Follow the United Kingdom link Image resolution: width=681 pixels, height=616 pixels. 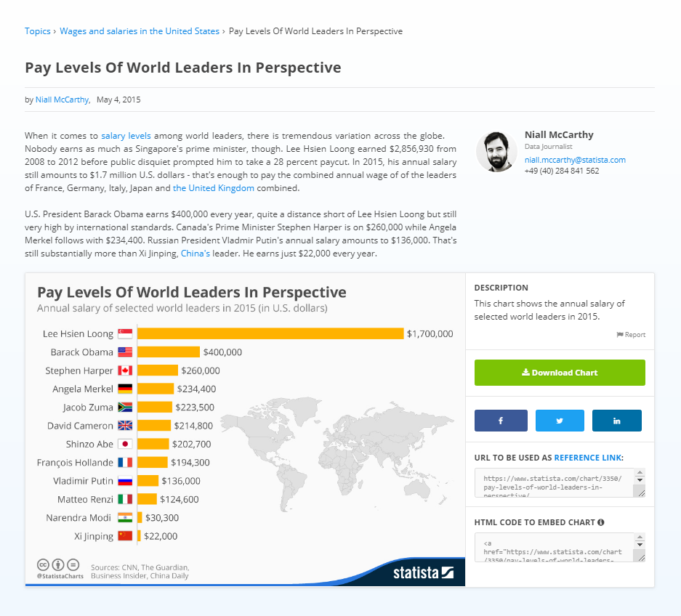coord(214,188)
